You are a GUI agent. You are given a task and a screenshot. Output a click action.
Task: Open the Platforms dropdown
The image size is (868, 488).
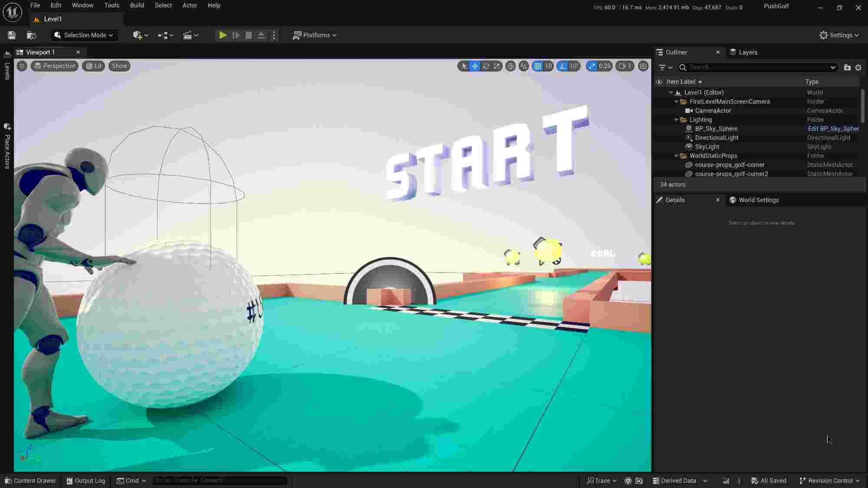[x=315, y=35]
